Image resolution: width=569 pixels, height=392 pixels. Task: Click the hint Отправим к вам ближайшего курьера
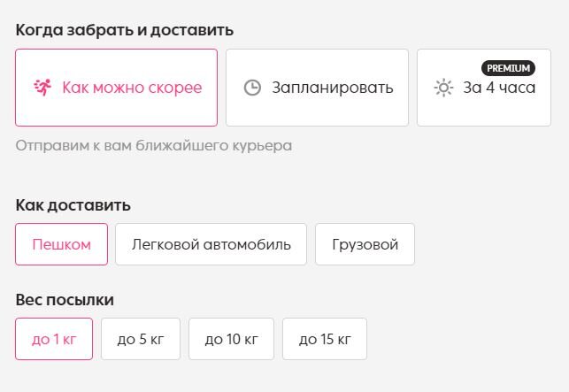154,146
